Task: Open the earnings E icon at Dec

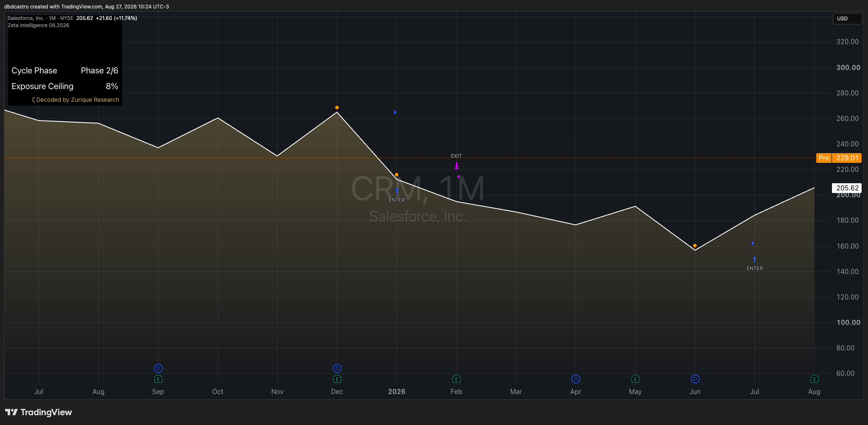Action: coord(337,379)
